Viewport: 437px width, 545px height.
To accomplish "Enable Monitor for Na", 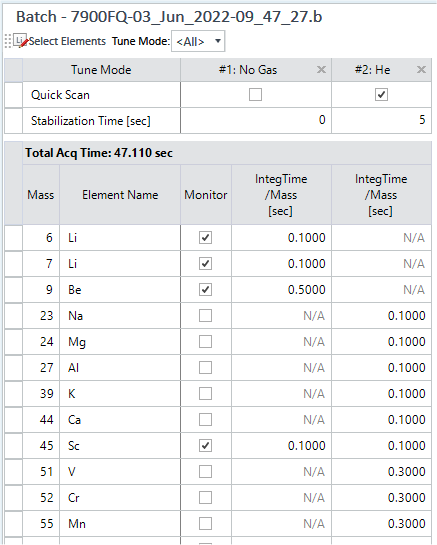I will point(205,316).
